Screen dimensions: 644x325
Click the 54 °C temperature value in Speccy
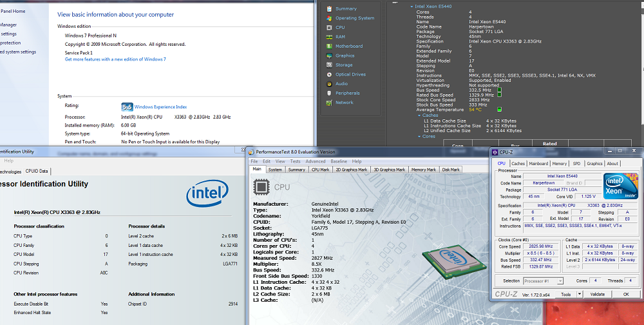(475, 110)
